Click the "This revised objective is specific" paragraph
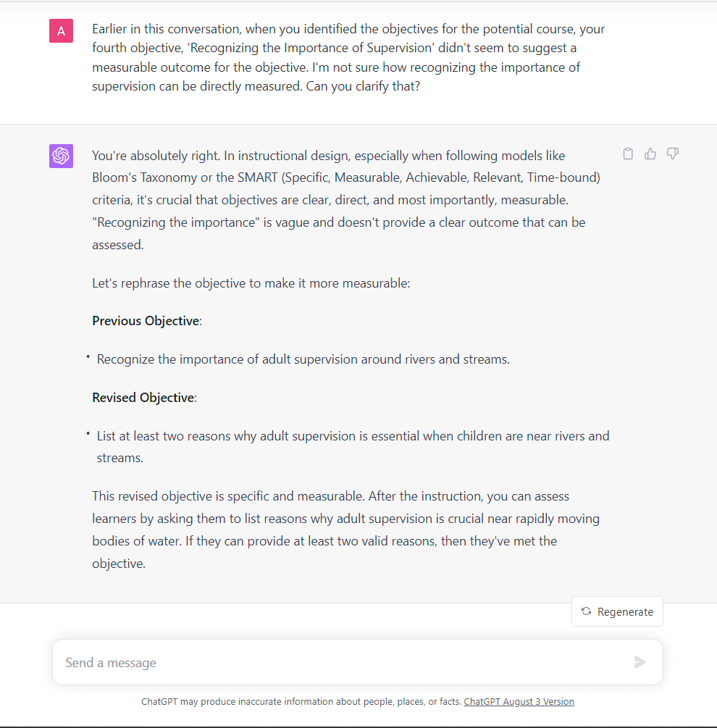 pos(345,530)
